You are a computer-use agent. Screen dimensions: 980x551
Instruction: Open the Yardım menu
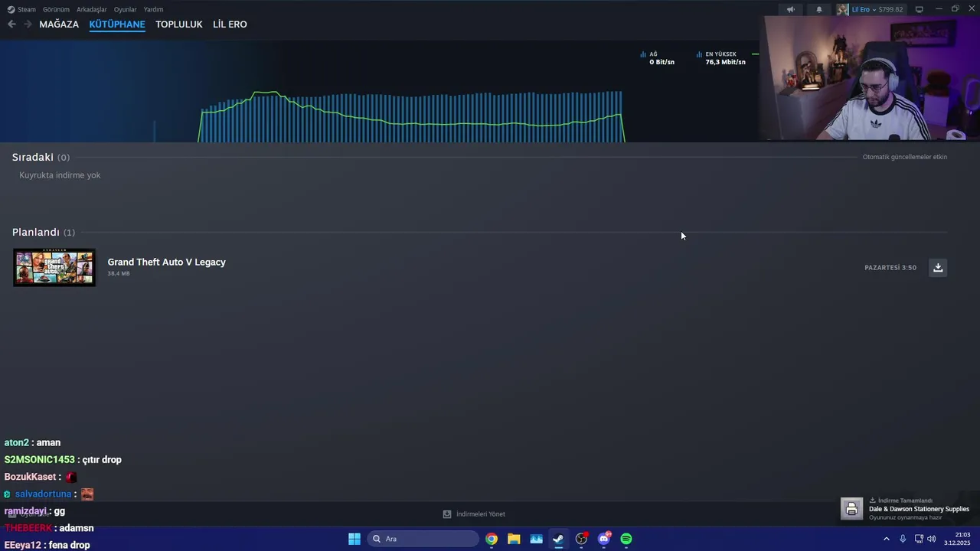pos(153,9)
